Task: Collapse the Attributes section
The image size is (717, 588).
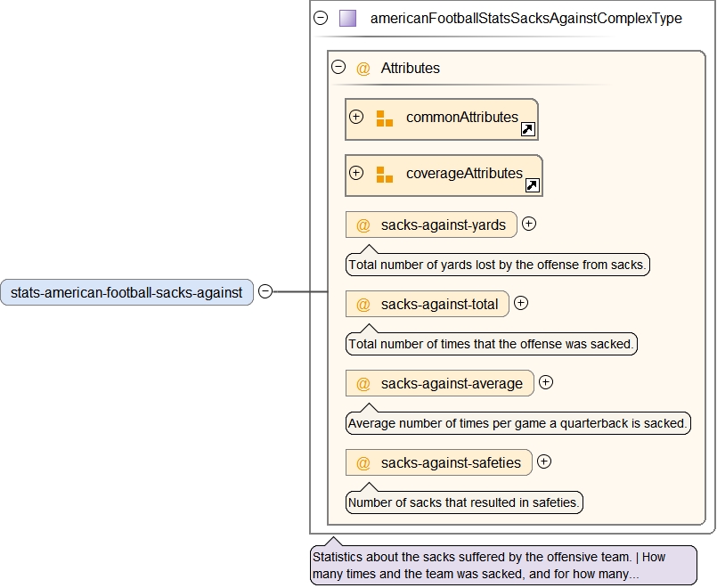Action: [x=338, y=67]
